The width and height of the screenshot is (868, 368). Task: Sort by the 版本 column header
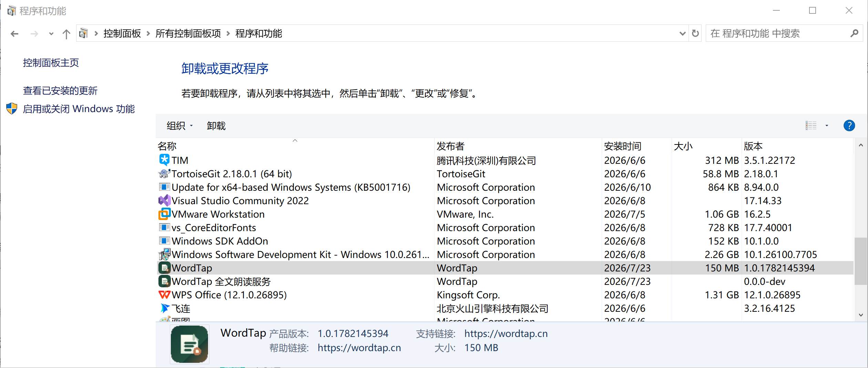coord(797,146)
